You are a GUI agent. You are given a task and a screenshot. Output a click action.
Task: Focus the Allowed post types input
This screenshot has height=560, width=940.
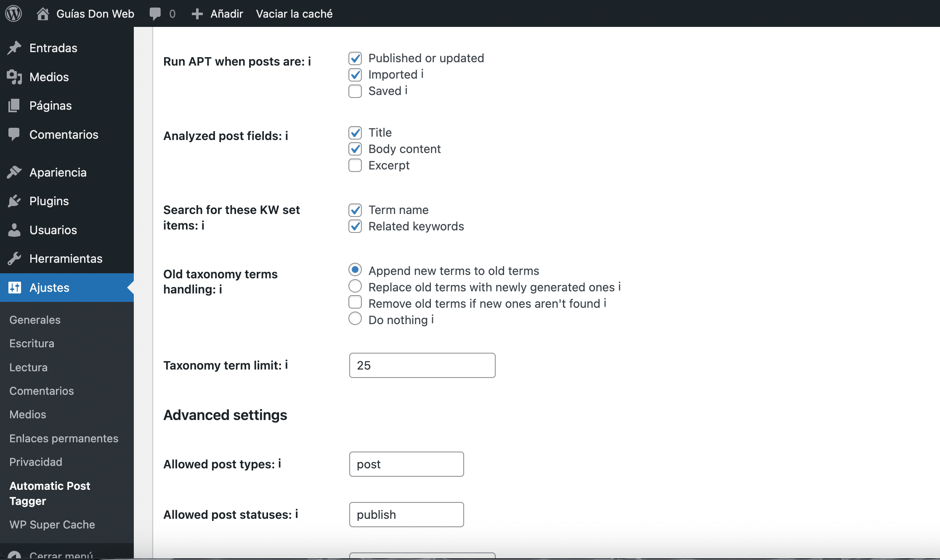(406, 464)
